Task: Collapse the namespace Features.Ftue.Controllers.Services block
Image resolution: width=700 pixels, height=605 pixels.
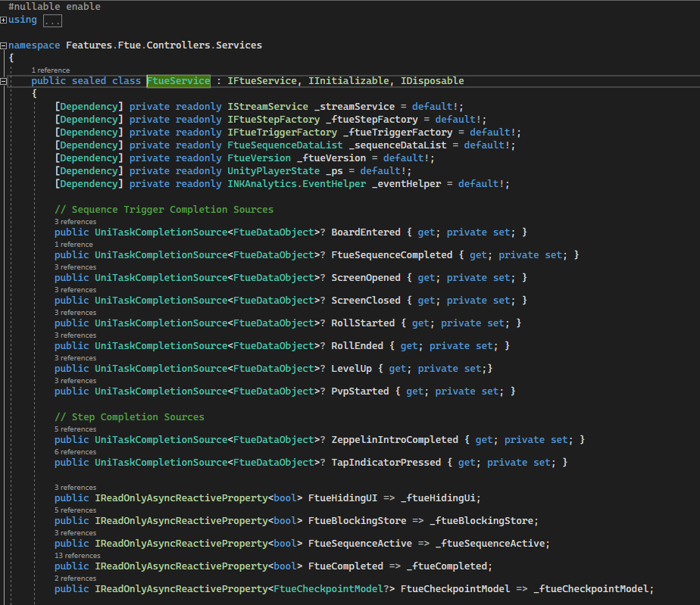Action: pyautogui.click(x=4, y=45)
